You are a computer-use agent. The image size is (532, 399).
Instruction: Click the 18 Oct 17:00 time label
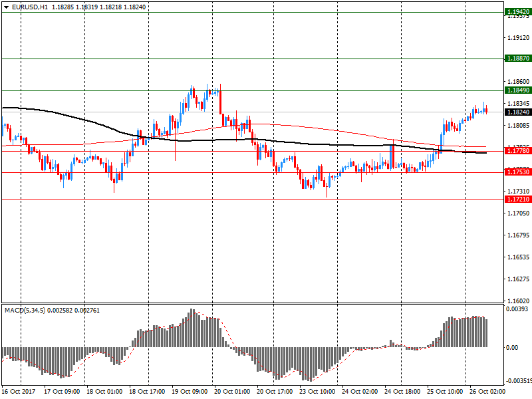coord(147,392)
